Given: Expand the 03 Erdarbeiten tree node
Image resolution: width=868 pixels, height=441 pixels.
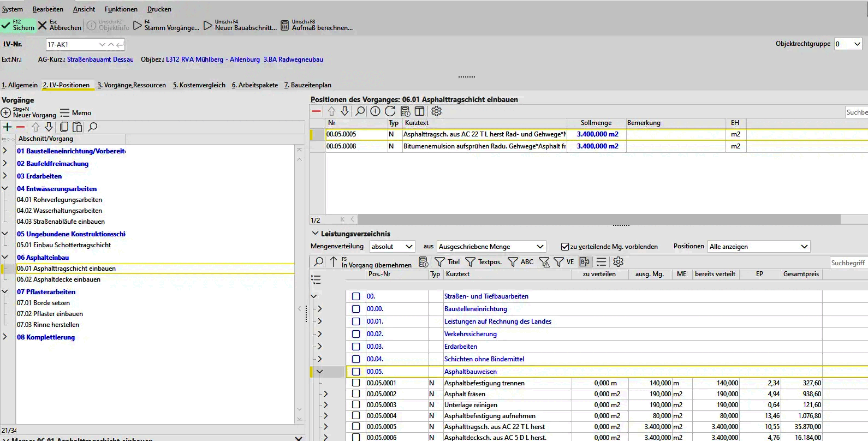Looking at the screenshot, I should tap(5, 176).
